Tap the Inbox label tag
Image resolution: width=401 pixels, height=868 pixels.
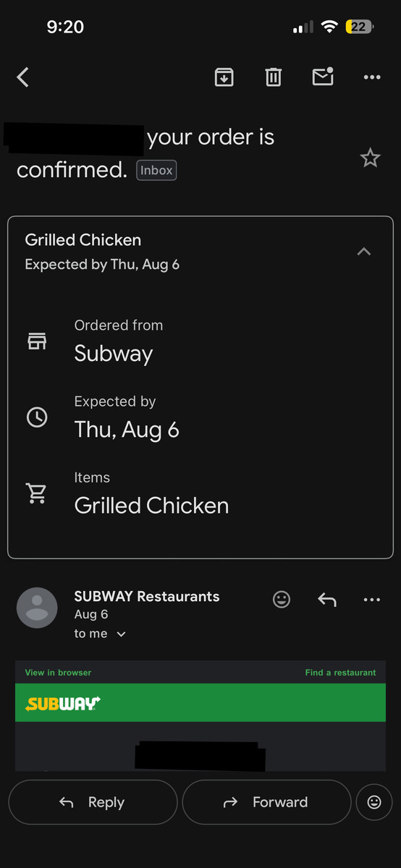156,171
